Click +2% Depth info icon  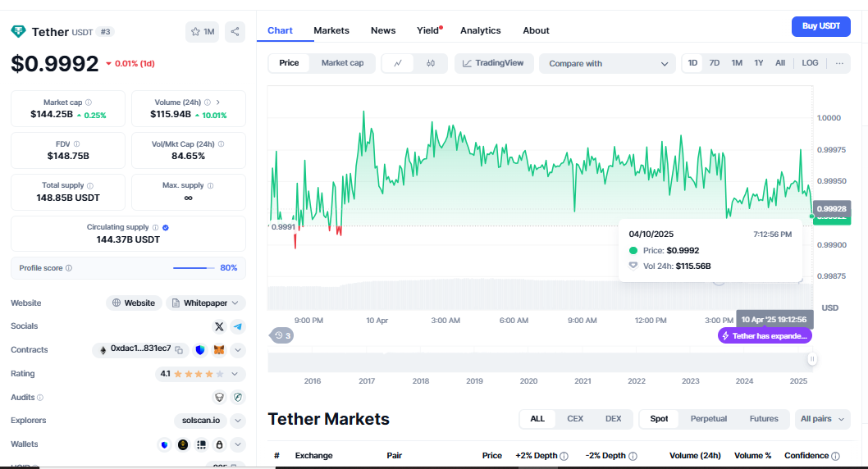point(564,456)
